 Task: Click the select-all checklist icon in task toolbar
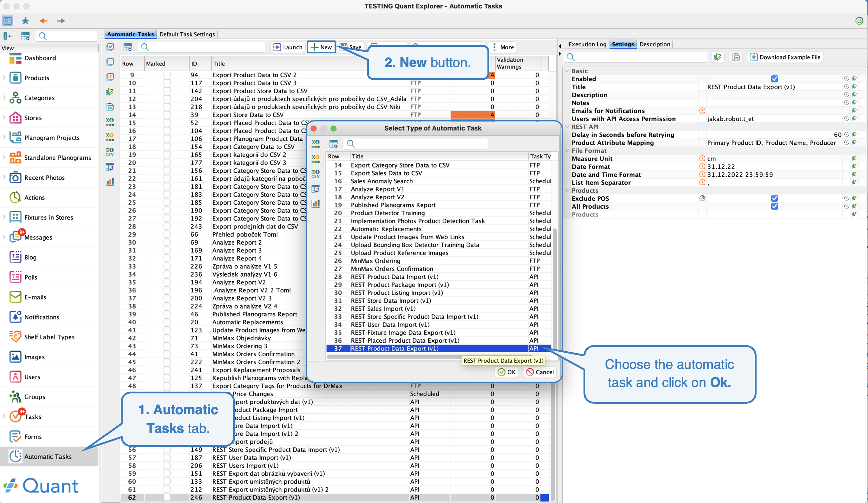110,47
